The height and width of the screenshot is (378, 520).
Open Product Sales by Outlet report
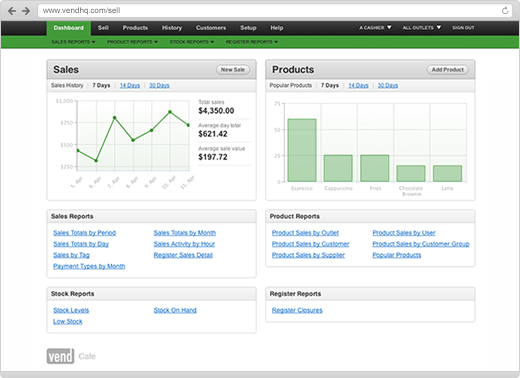click(305, 233)
